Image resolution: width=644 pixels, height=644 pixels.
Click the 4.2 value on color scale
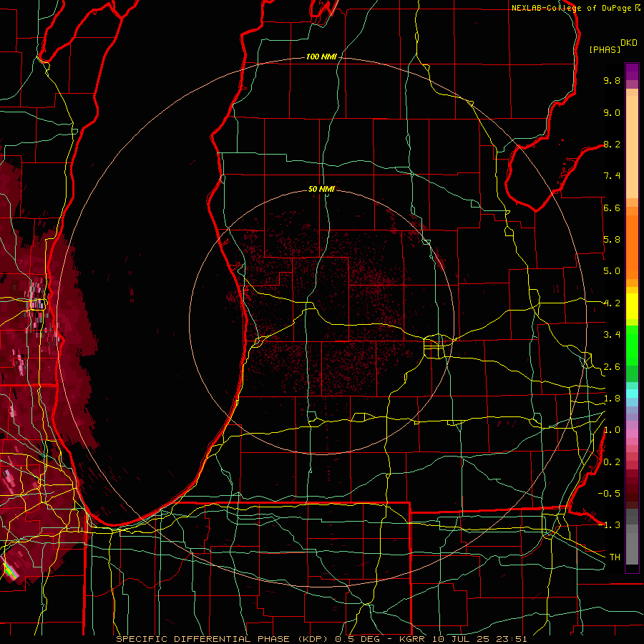[x=612, y=303]
